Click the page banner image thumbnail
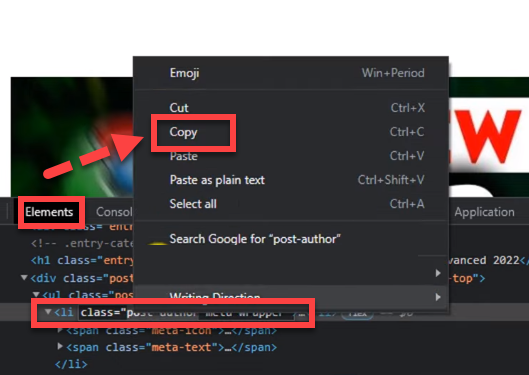Image resolution: width=529 pixels, height=375 pixels. (72, 137)
